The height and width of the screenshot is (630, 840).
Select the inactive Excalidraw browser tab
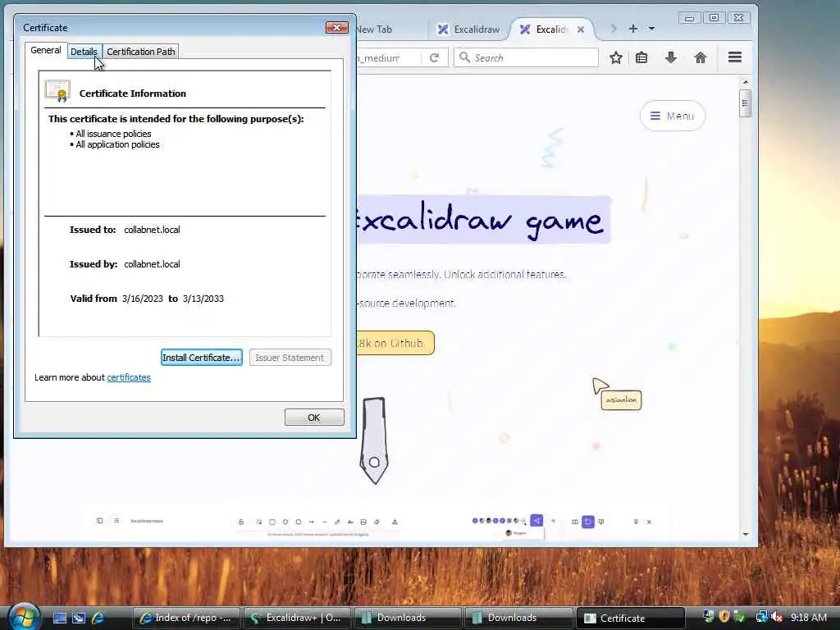(468, 29)
